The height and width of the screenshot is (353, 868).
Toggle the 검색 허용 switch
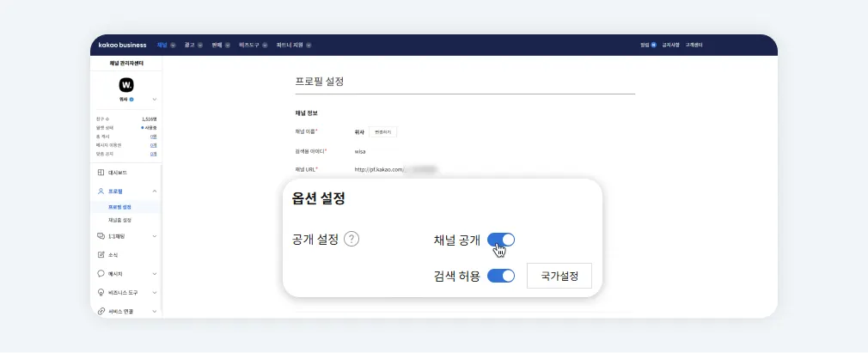pyautogui.click(x=501, y=276)
